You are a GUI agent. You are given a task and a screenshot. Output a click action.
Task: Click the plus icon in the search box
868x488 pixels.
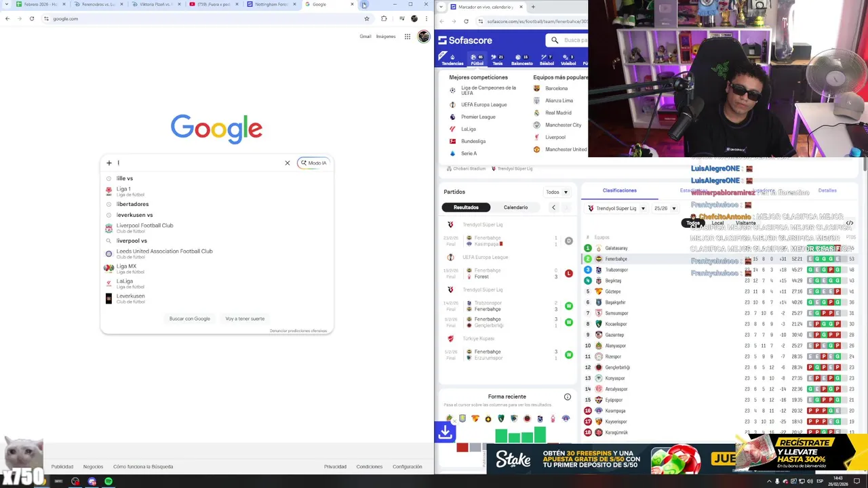[108, 163]
